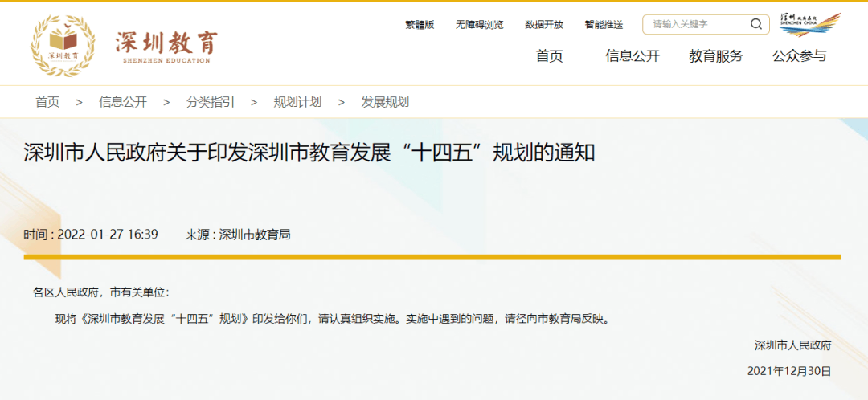Click the search magnifier icon

coord(755,24)
